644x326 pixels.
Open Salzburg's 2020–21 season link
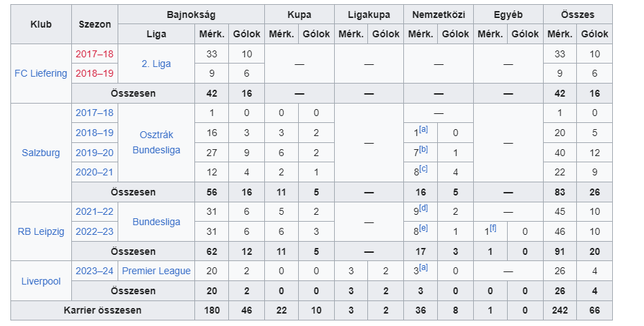[x=95, y=172]
